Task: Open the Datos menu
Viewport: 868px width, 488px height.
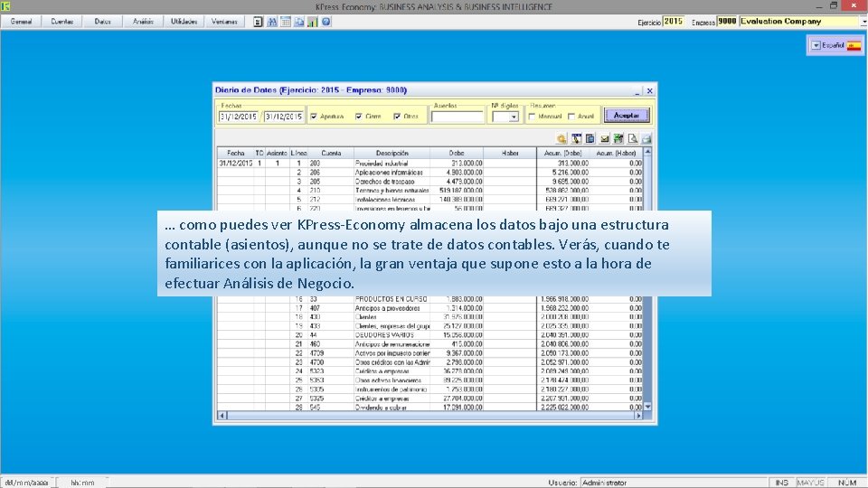Action: (x=102, y=22)
